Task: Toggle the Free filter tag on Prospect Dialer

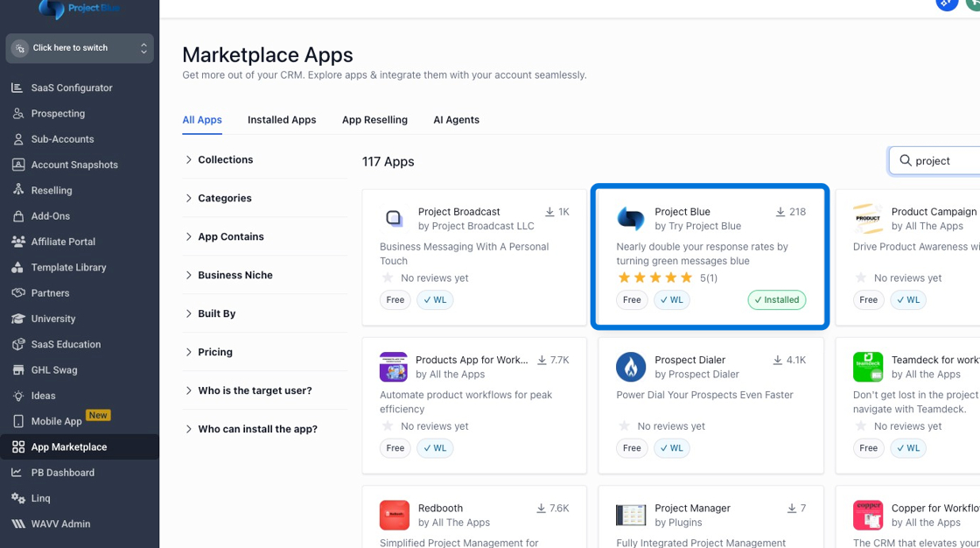Action: [632, 448]
